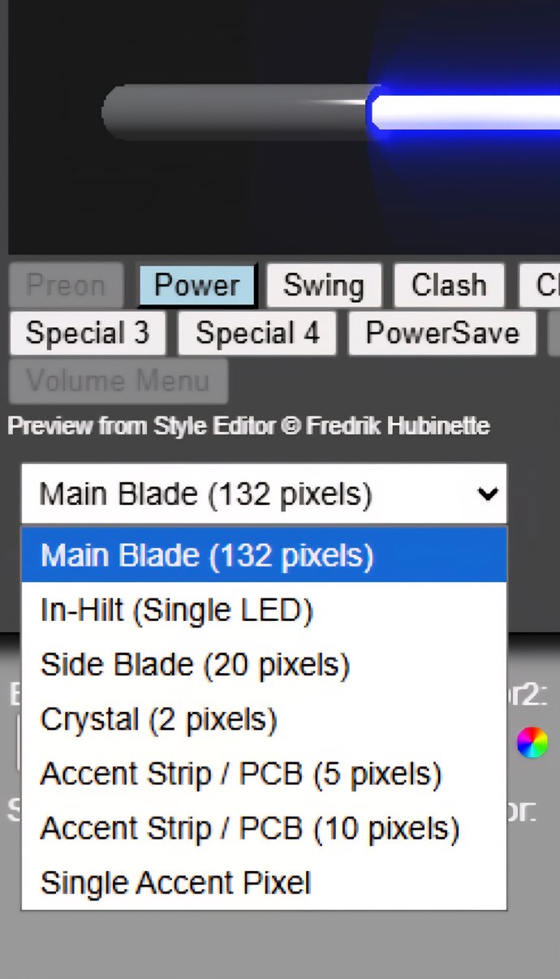Open the Volume Menu button

118,381
